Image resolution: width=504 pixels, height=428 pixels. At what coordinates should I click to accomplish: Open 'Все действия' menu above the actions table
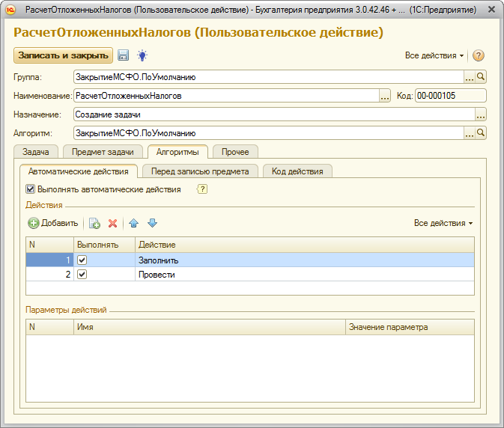[443, 223]
